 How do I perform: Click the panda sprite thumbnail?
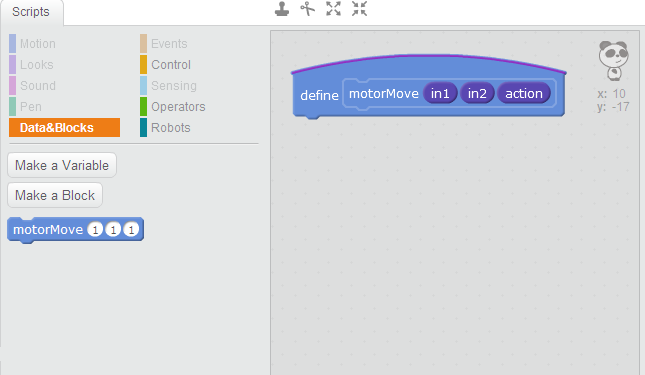[613, 60]
